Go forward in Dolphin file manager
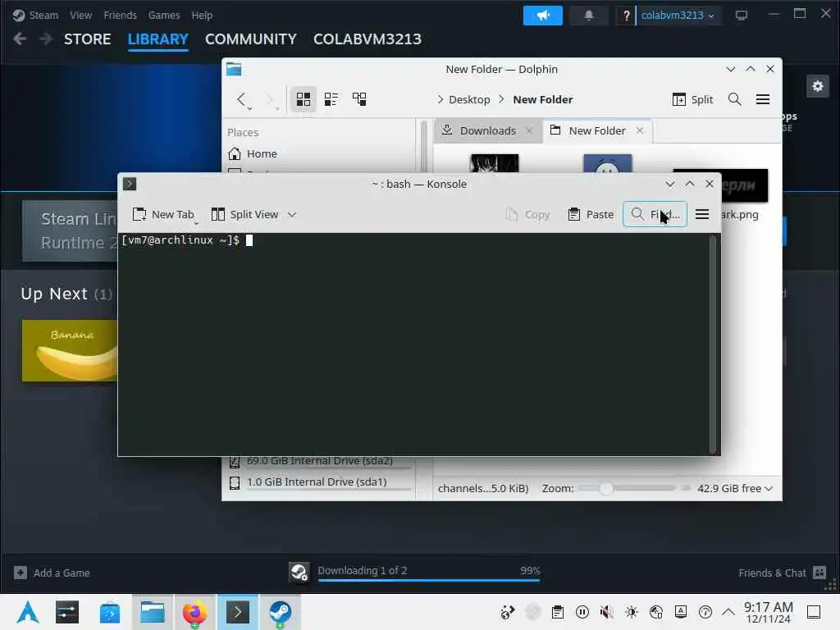This screenshot has height=630, width=840. point(270,99)
